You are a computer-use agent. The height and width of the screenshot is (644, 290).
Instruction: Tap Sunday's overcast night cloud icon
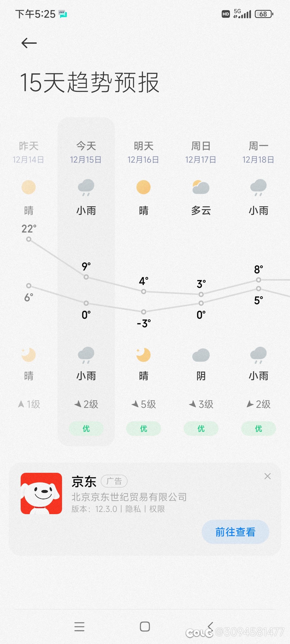click(x=201, y=355)
